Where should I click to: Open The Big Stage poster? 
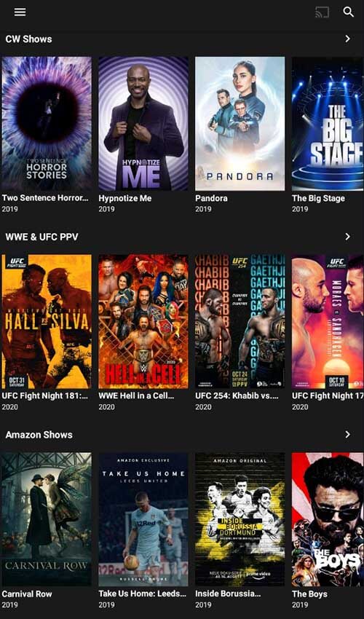328,124
